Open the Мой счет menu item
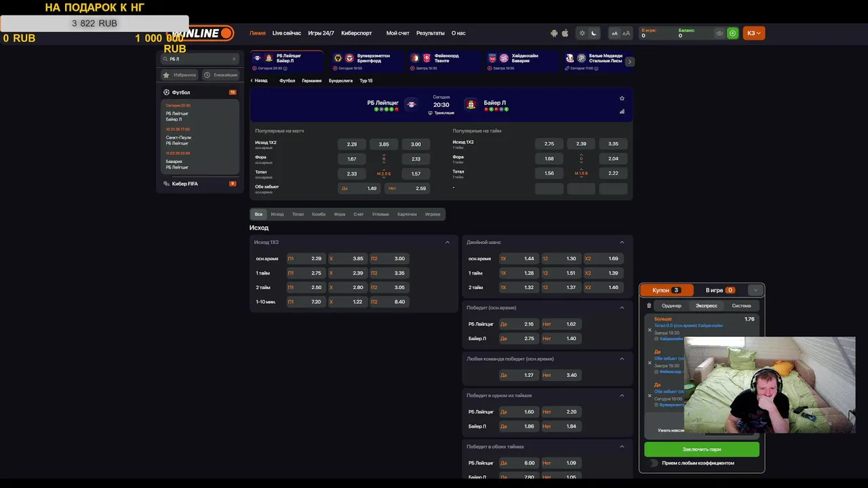This screenshot has width=868, height=488. 398,33
